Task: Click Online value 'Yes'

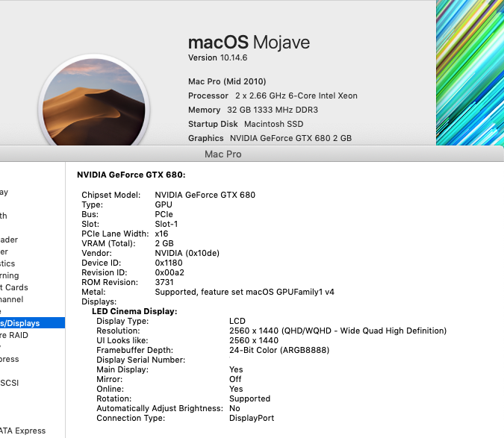Action: 236,389
